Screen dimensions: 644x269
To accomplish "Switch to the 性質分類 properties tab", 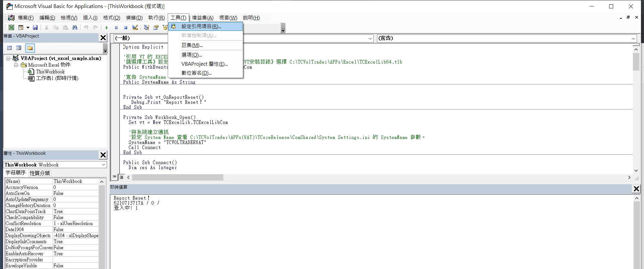I will click(40, 173).
